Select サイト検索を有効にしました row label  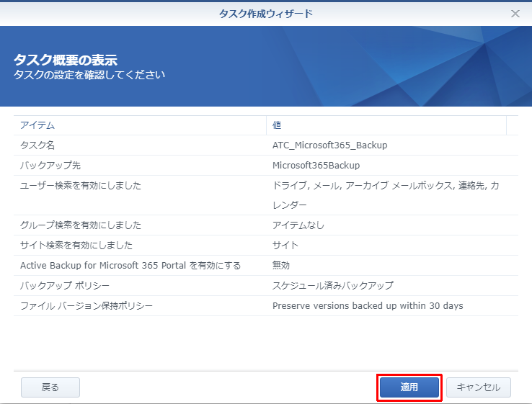pyautogui.click(x=76, y=245)
